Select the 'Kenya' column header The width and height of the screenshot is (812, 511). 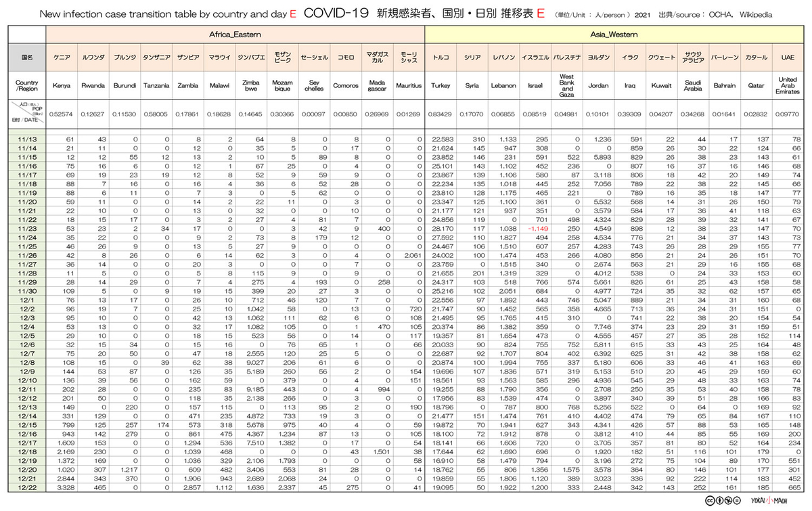point(62,86)
